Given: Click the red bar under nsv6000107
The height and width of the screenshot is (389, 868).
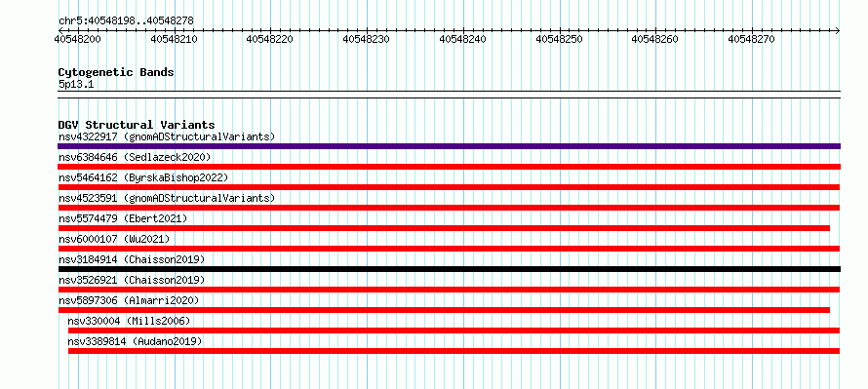Looking at the screenshot, I should [449, 249].
